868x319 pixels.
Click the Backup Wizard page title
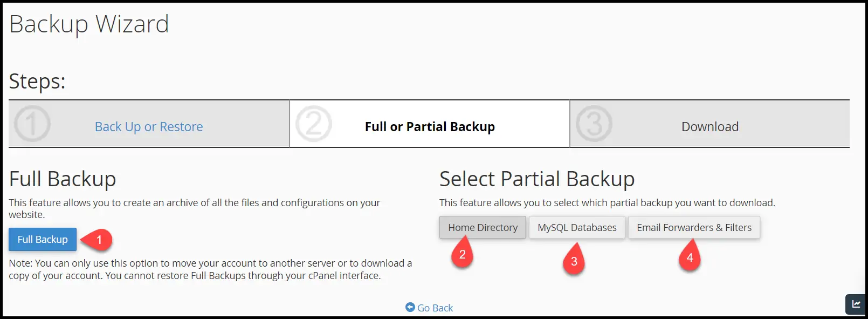pyautogui.click(x=89, y=24)
